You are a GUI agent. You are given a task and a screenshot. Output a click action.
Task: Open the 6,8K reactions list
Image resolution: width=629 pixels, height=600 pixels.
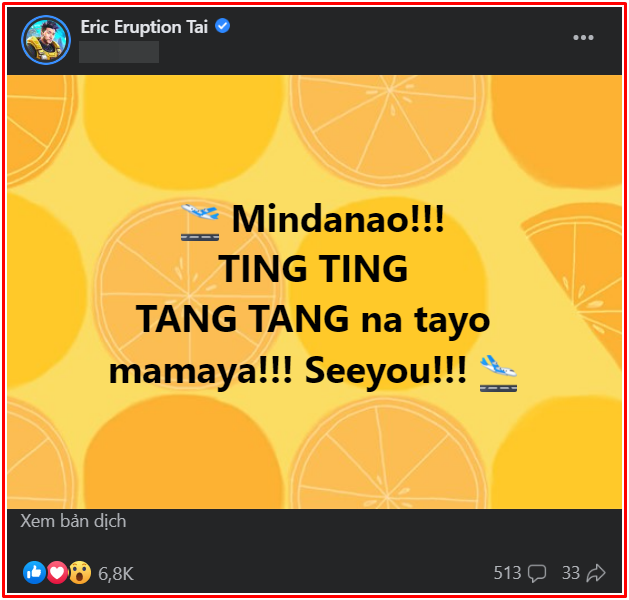116,574
